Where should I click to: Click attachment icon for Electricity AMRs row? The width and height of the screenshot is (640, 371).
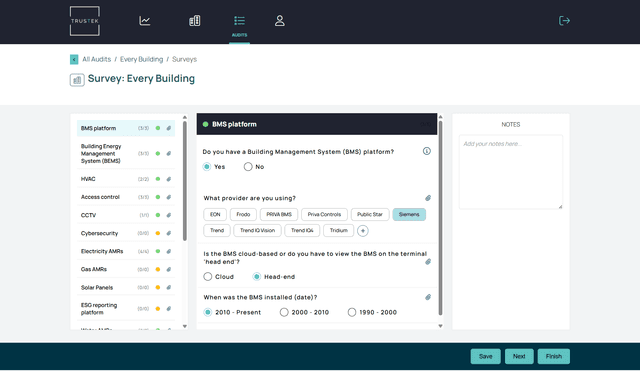coord(169,251)
